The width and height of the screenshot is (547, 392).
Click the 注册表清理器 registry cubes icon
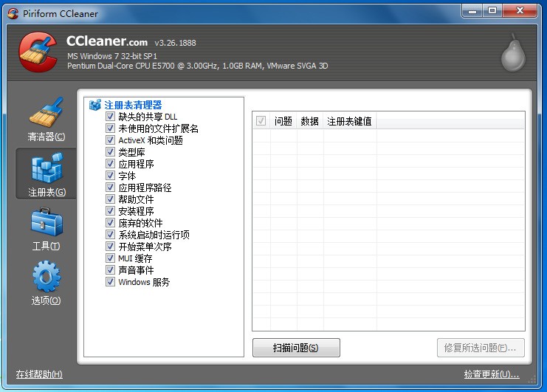click(95, 105)
